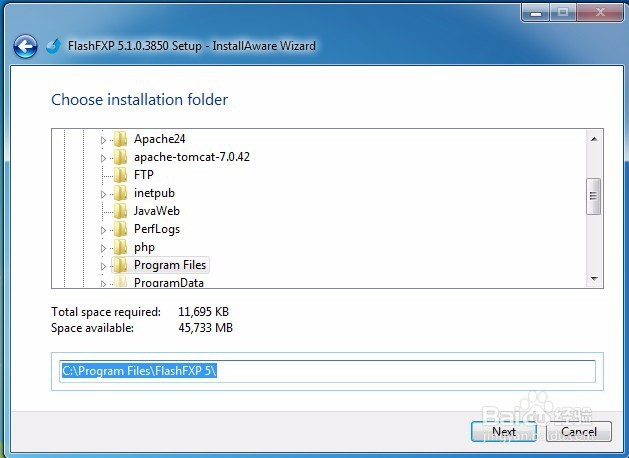Minimize the setup window
The image size is (629, 458).
(x=536, y=13)
